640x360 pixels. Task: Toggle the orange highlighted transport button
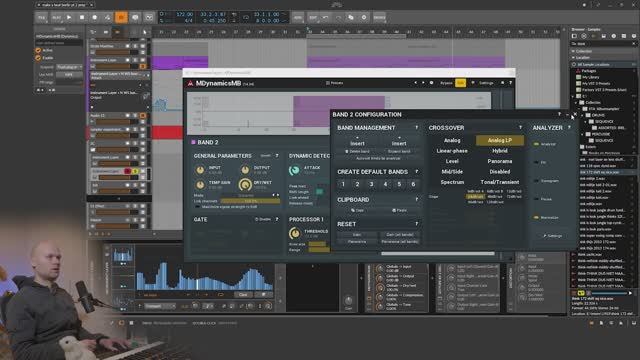coord(121,18)
